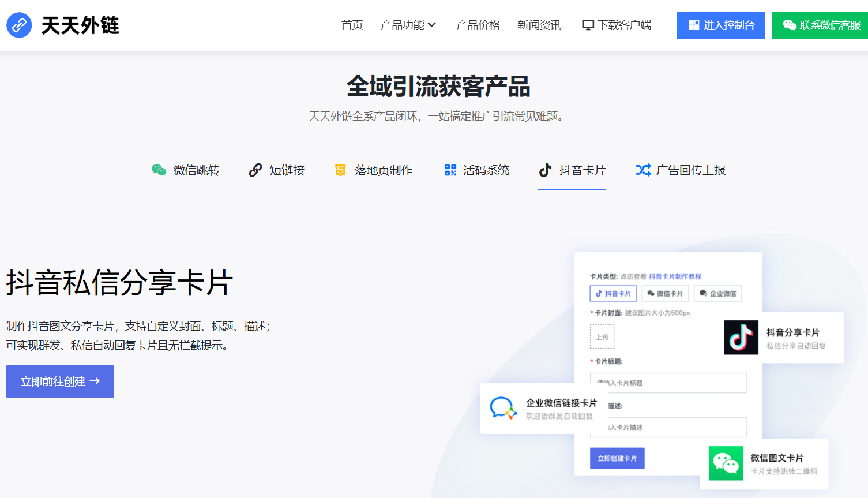Click the HTML5 icon beside 落地页制作
Image resolution: width=868 pixels, height=498 pixels.
(x=340, y=170)
